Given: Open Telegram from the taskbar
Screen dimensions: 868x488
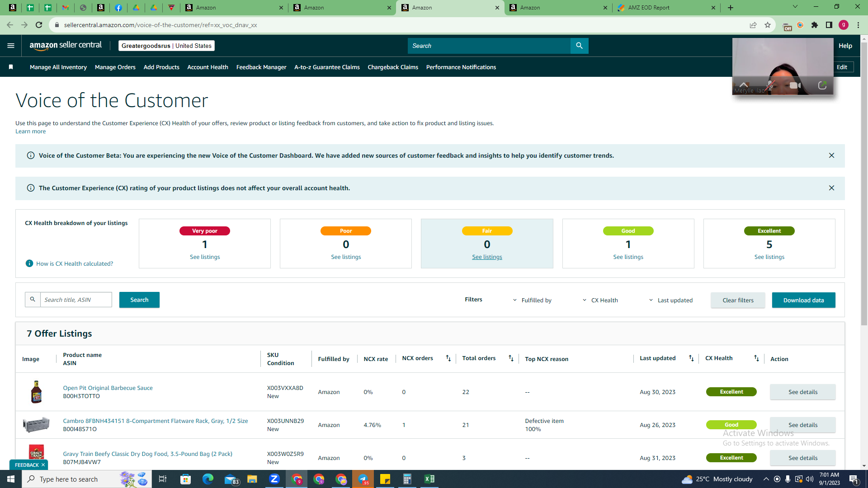Looking at the screenshot, I should pos(363,479).
